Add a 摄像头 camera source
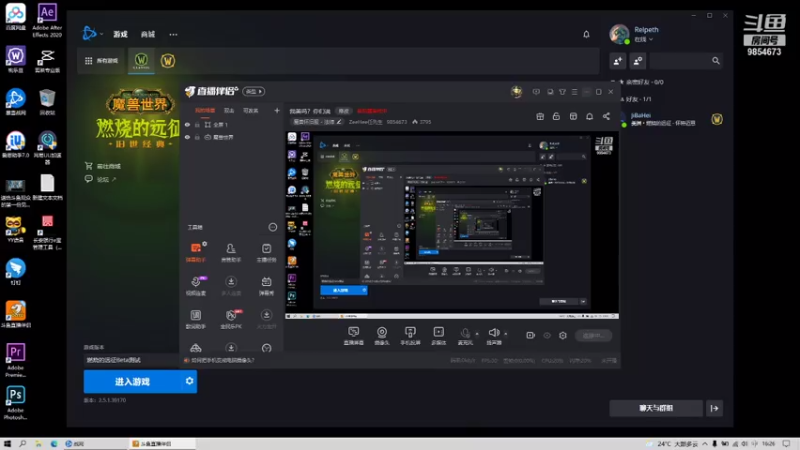The width and height of the screenshot is (800, 450). click(382, 336)
